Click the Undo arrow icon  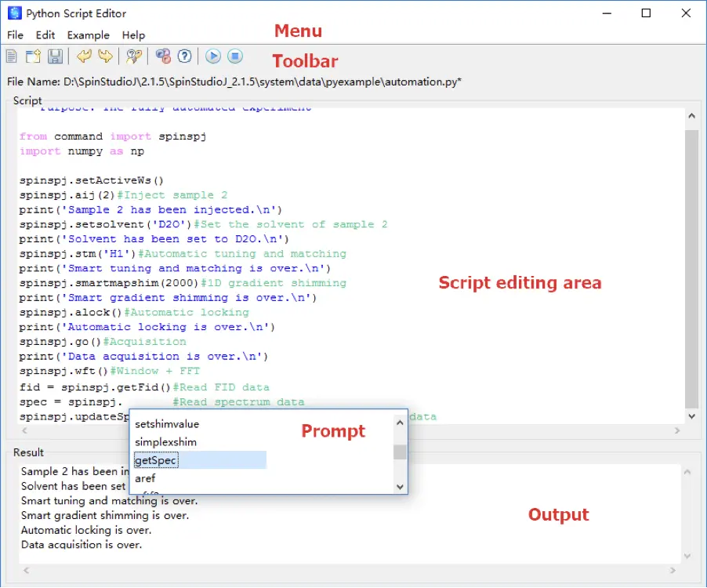(x=84, y=56)
